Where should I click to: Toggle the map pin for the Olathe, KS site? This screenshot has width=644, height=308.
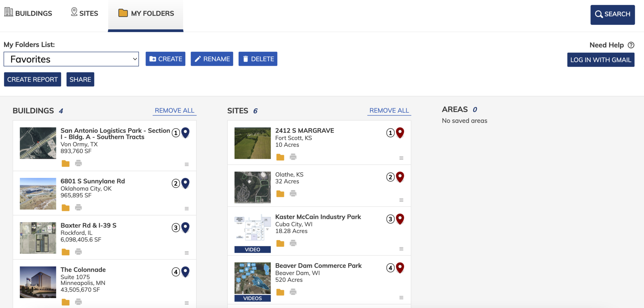[x=400, y=177]
